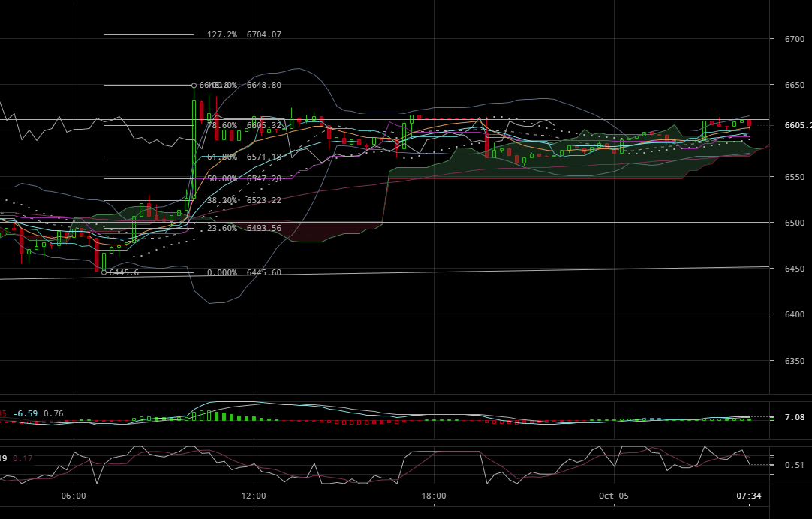Click the 6650 price scale mark

pyautogui.click(x=795, y=85)
